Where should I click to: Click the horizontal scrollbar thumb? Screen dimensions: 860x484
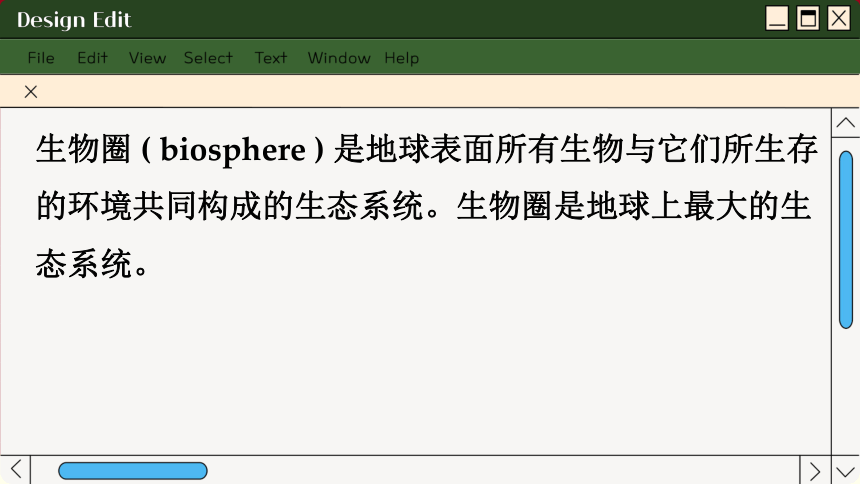pos(133,471)
